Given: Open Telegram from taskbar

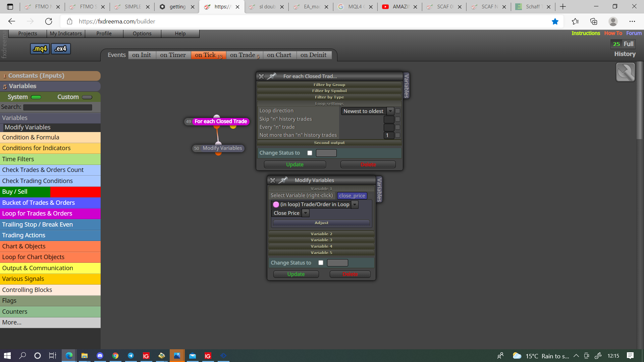Looking at the screenshot, I should 131,356.
